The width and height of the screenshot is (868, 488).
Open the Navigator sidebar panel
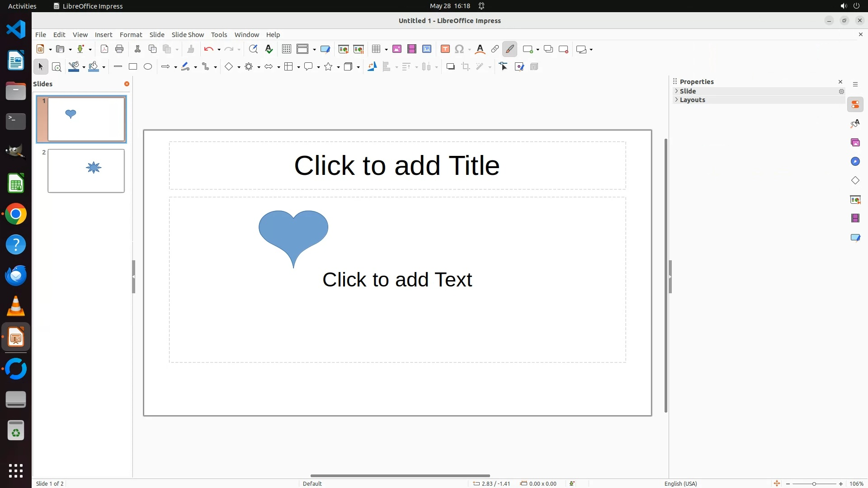[x=855, y=162]
